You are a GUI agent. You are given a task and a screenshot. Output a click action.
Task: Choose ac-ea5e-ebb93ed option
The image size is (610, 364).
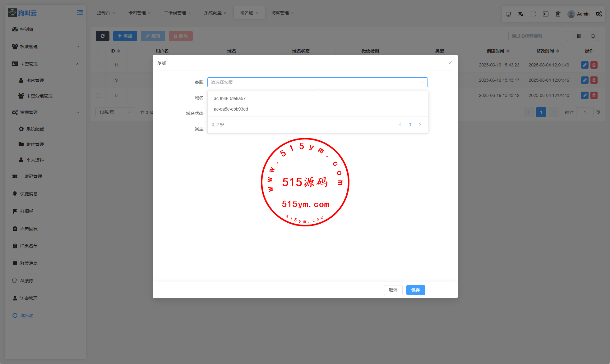[x=231, y=109]
